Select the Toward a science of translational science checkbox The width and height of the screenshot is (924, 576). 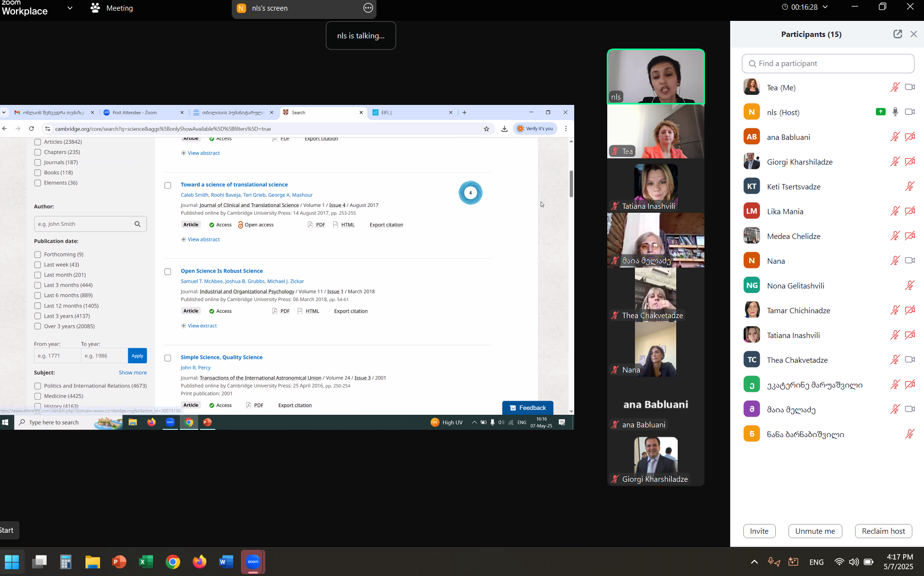(x=168, y=185)
